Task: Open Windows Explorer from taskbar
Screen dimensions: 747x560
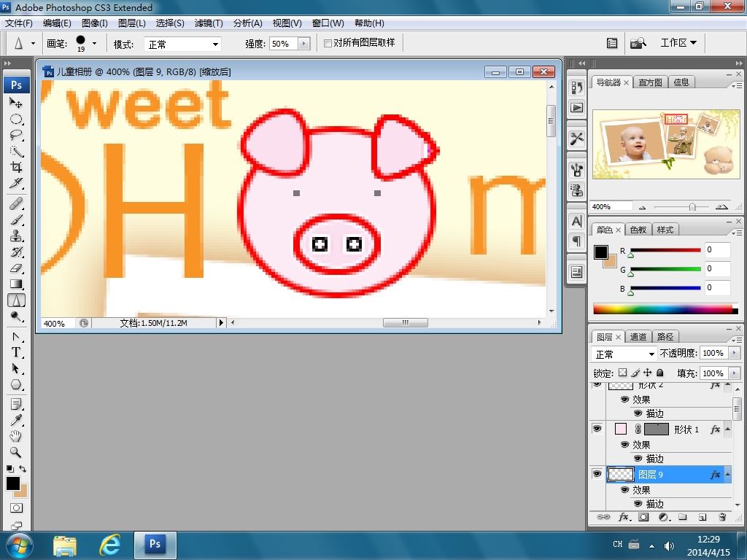Action: (x=65, y=545)
